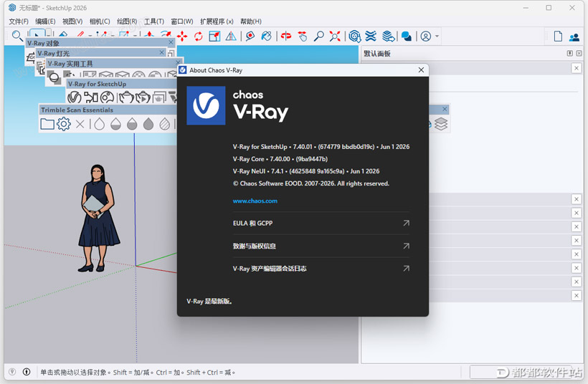Viewport: 588px width, 384px height.
Task: Select the Scale tool in the toolbar
Action: [214, 36]
